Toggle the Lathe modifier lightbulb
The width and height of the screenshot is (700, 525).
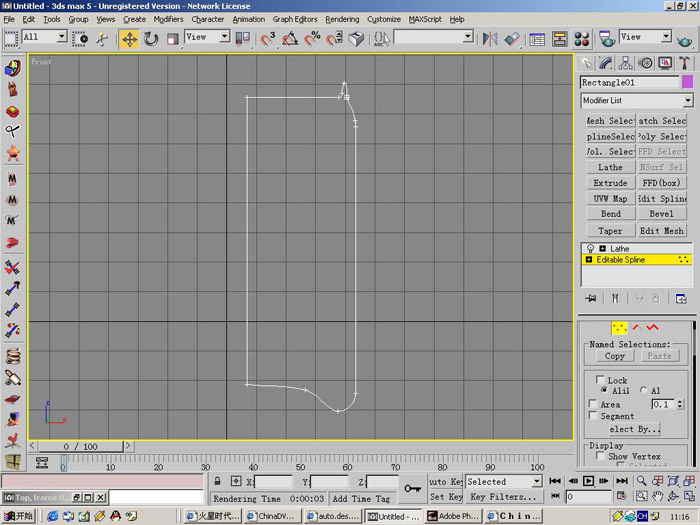point(590,249)
